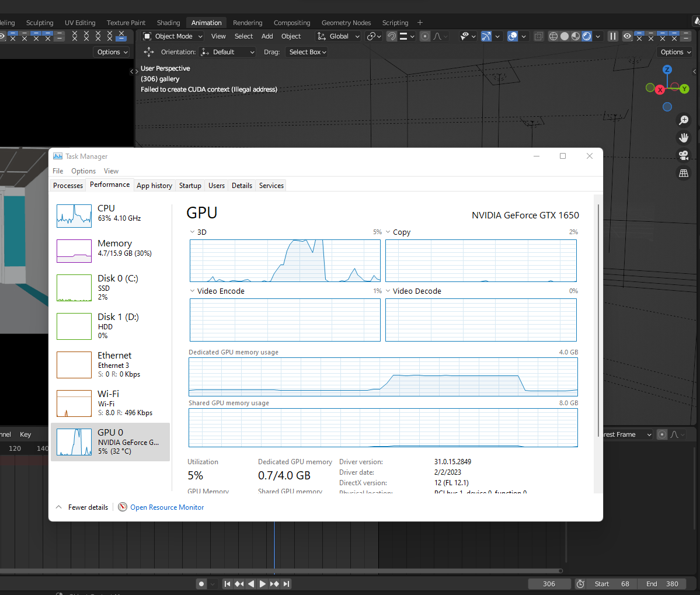
Task: Toggle auto keying record button
Action: point(201,584)
